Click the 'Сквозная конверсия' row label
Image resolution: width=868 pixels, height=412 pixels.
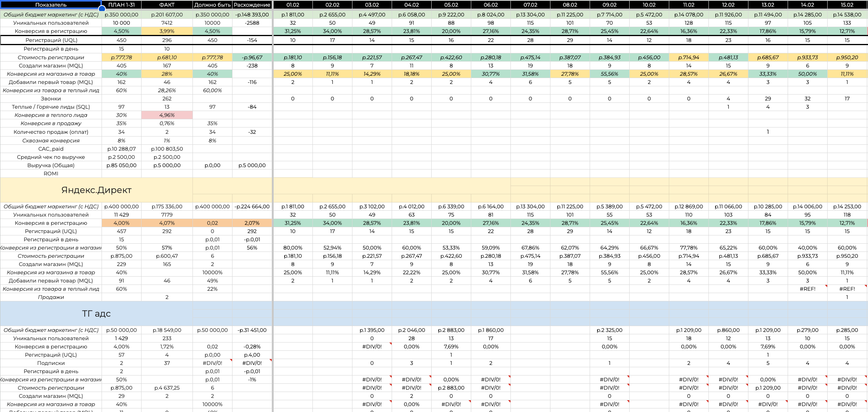tap(51, 140)
